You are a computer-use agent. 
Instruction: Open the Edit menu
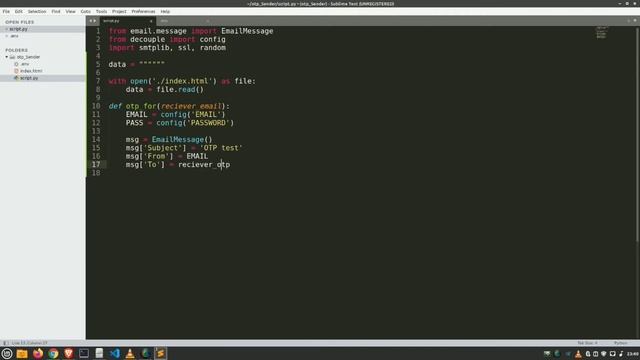coord(19,11)
